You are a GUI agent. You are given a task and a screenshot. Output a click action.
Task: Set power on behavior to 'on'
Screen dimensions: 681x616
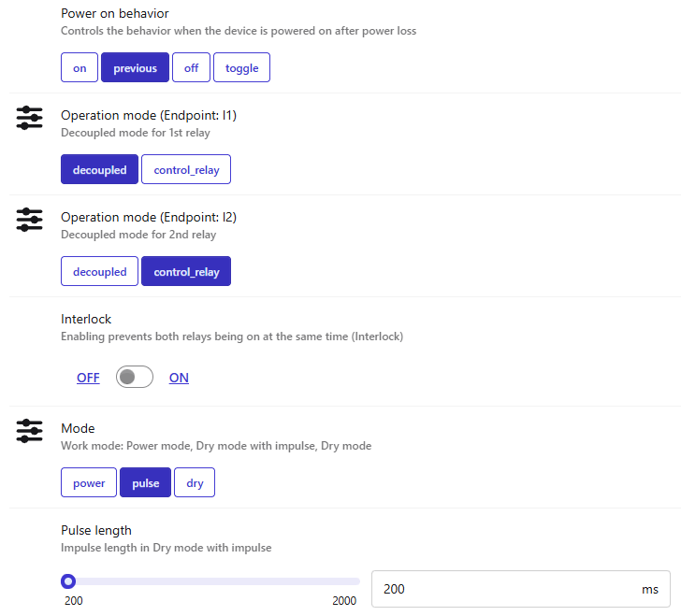(80, 68)
